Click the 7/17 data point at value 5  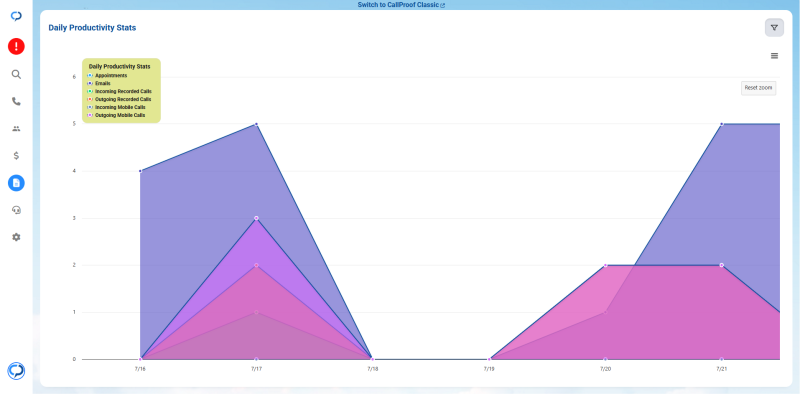[x=256, y=124]
